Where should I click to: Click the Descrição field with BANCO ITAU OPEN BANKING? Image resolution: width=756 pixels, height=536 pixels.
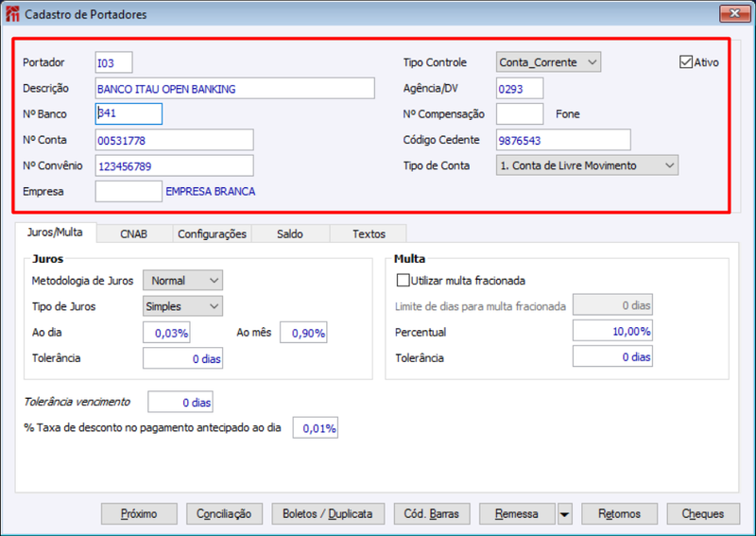[x=234, y=88]
